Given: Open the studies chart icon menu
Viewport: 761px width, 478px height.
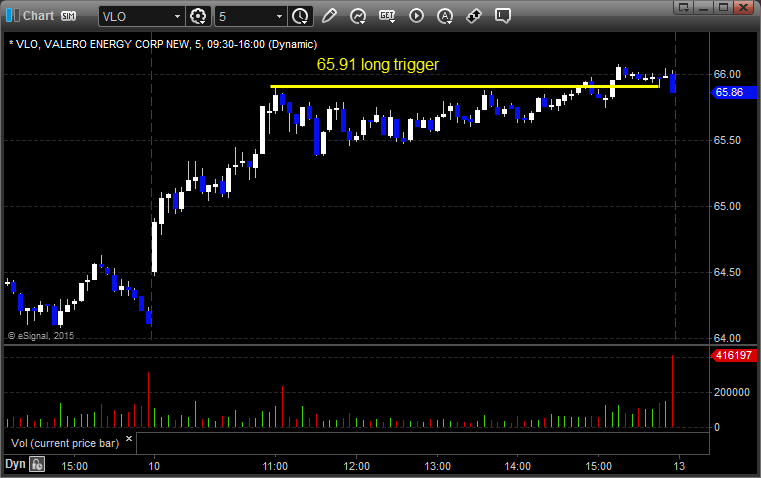Looking at the screenshot, I should point(358,16).
